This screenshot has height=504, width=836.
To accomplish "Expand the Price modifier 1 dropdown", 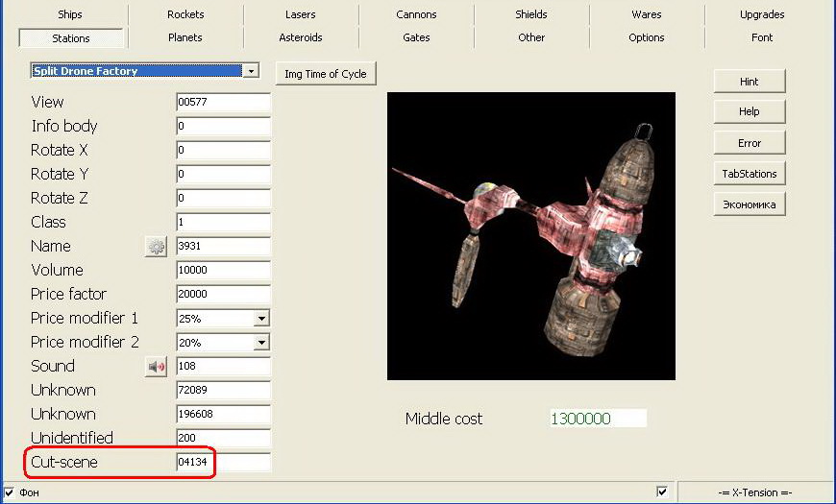I will (260, 319).
